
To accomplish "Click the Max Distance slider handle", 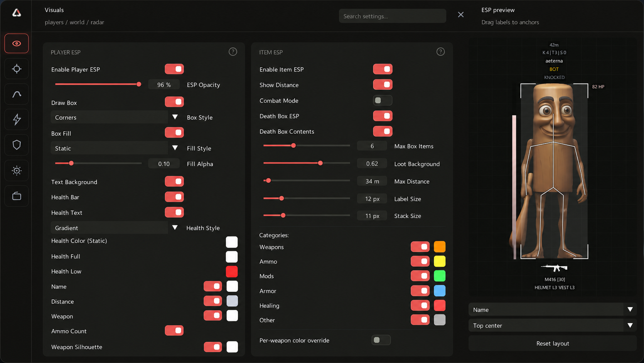I will (268, 180).
